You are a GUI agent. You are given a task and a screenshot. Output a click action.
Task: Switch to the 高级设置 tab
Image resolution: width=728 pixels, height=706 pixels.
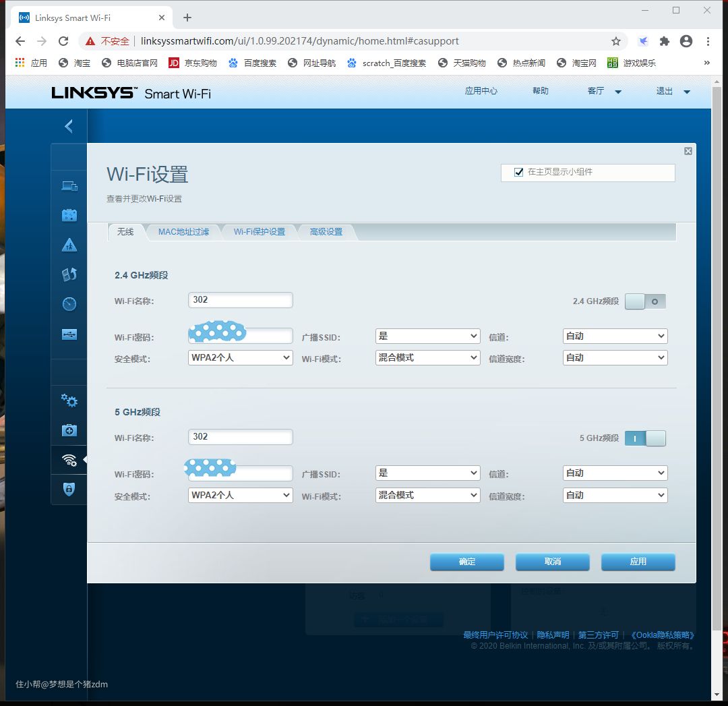coord(326,232)
